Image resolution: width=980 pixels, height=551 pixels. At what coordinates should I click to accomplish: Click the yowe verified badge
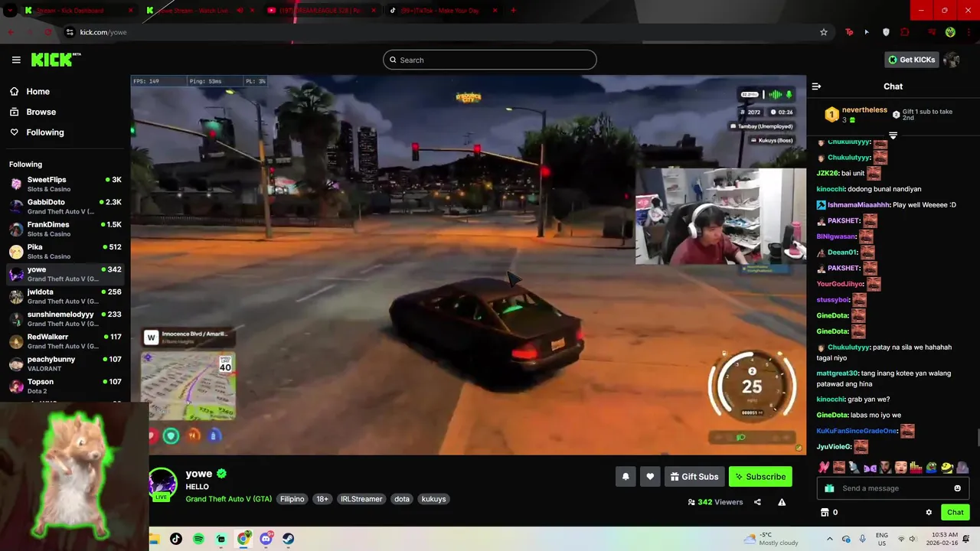coord(221,474)
